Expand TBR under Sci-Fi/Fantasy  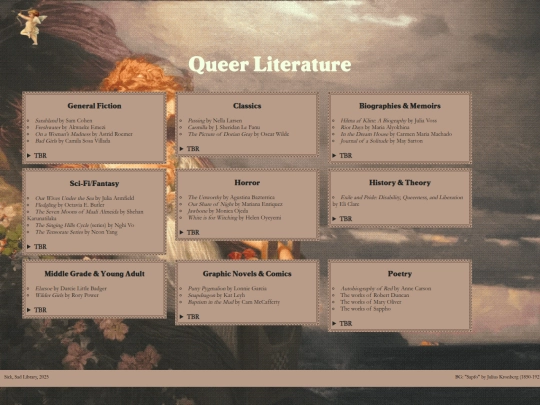(x=37, y=247)
